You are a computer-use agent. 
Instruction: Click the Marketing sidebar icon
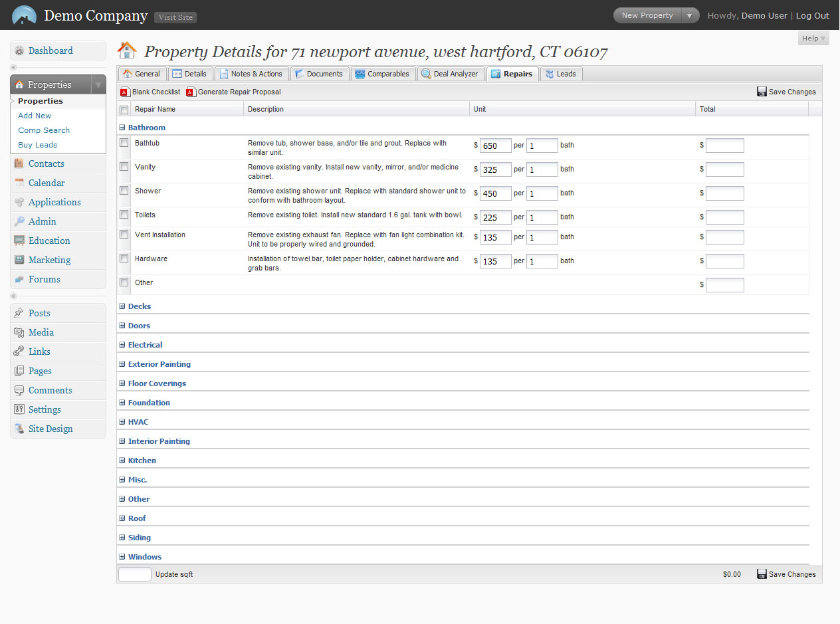click(19, 260)
